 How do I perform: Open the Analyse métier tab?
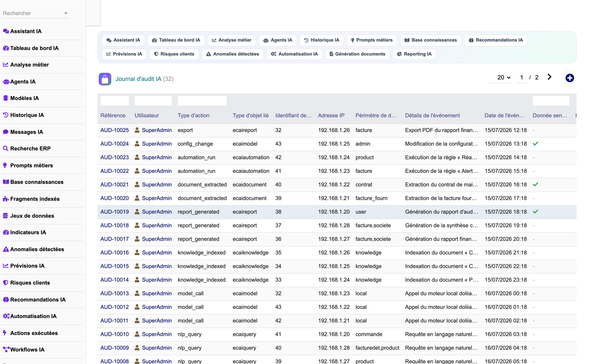[x=232, y=40]
